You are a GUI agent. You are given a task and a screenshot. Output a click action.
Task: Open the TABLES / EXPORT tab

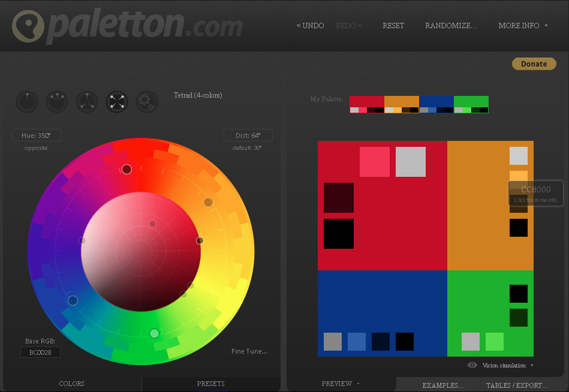517,385
